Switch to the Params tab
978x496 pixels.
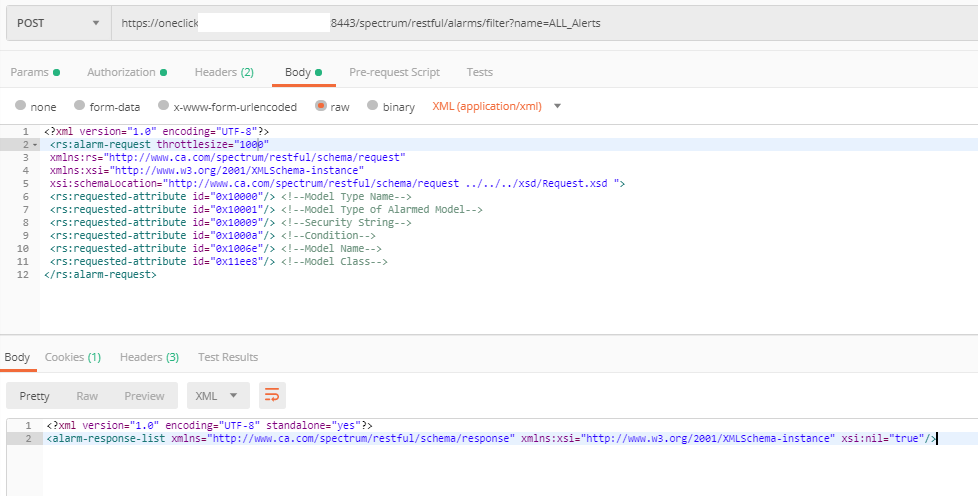click(x=35, y=72)
